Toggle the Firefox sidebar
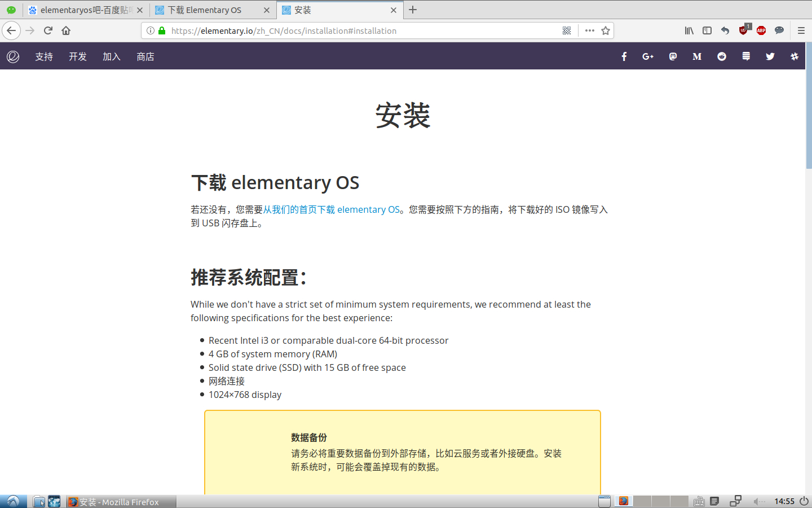Image resolution: width=812 pixels, height=508 pixels. [x=707, y=30]
